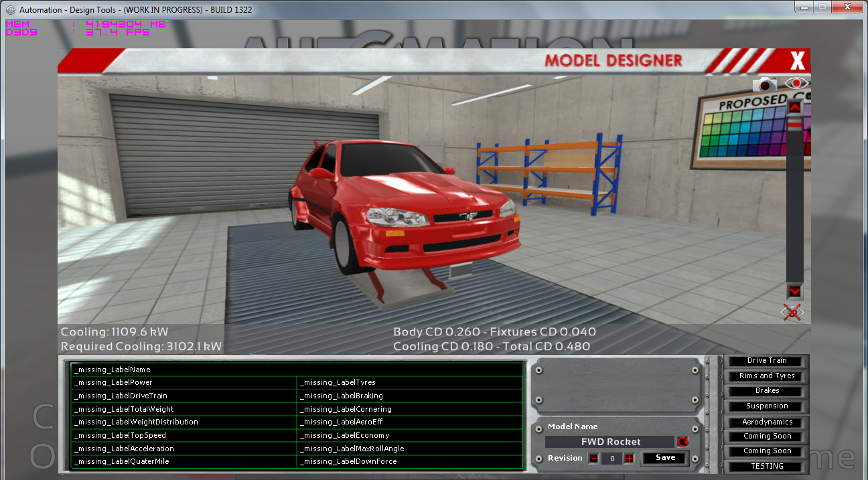Click the camera screenshot icon
Screen dimensions: 868x480
pos(764,84)
